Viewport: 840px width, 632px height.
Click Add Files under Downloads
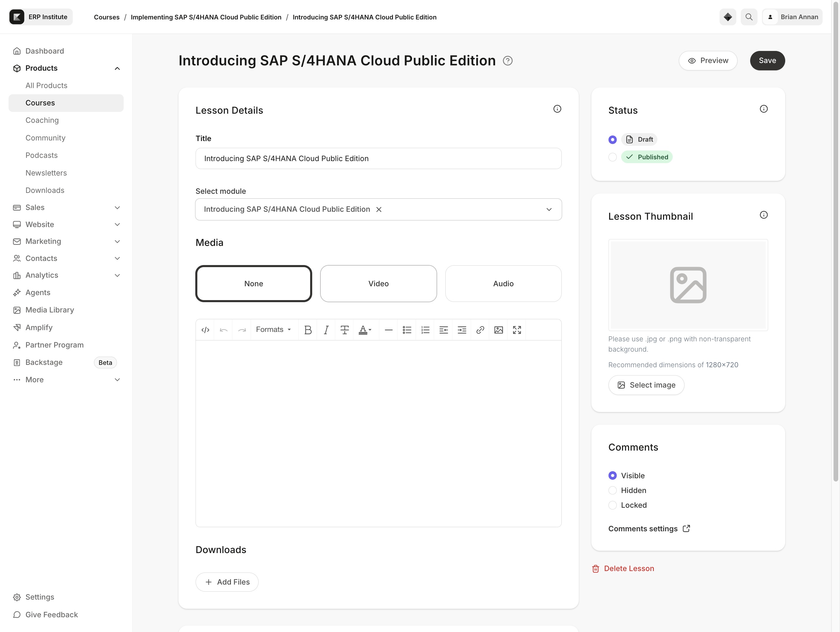227,582
